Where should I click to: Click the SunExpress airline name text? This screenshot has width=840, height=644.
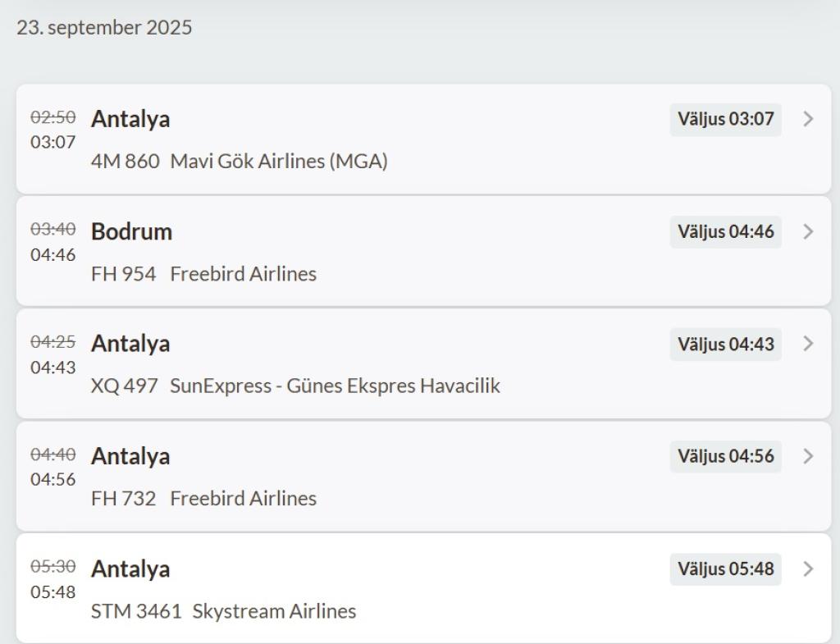point(335,386)
